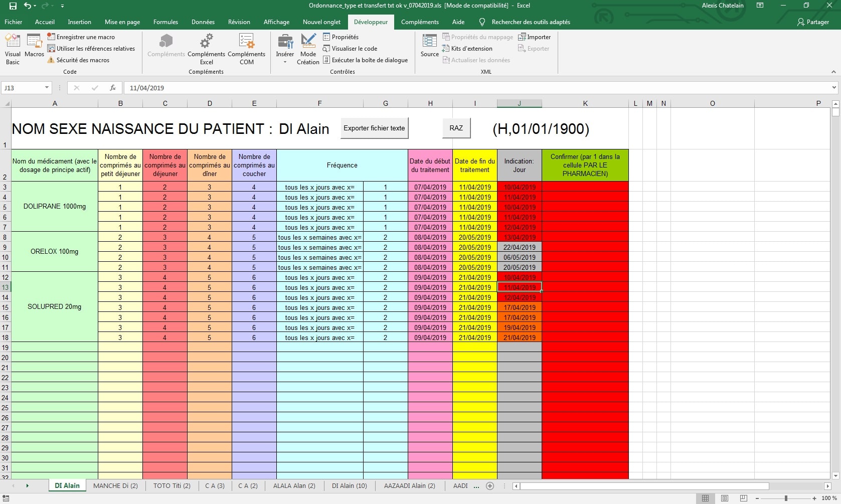
Task: Open the Visual Basic editor
Action: point(13,49)
